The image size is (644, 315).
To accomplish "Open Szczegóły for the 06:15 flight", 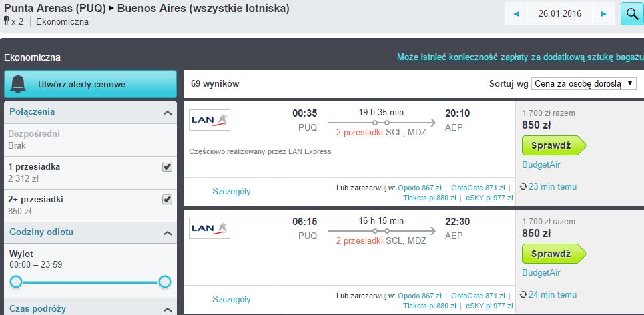I will [x=231, y=299].
